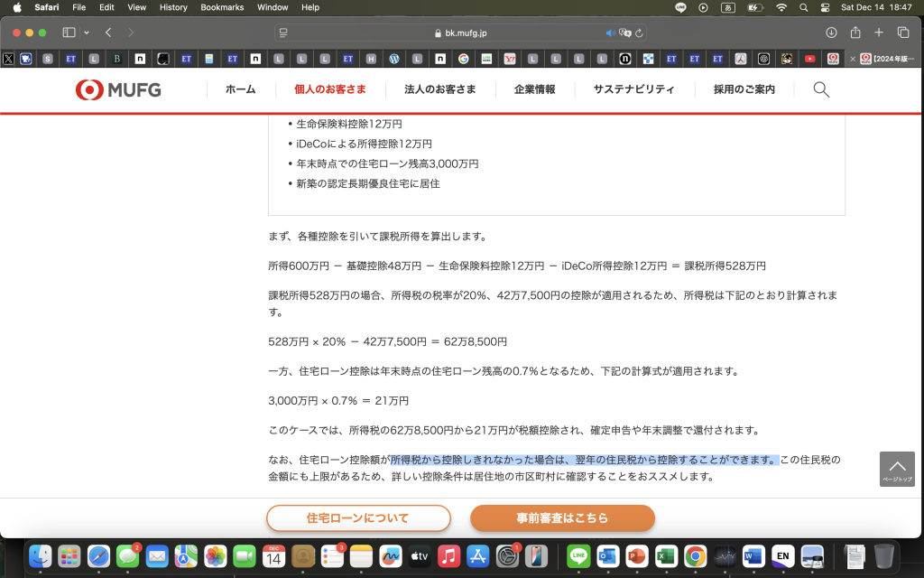Open the Google bookmark from the favorites bar

pyautogui.click(x=463, y=60)
